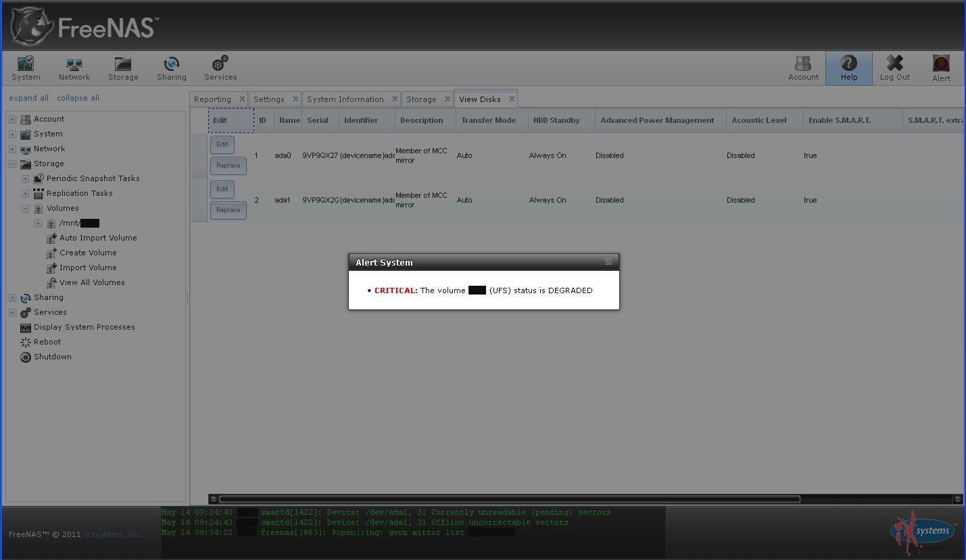Open the Network toolbar icon
The width and height of the screenshot is (966, 560).
tap(74, 68)
